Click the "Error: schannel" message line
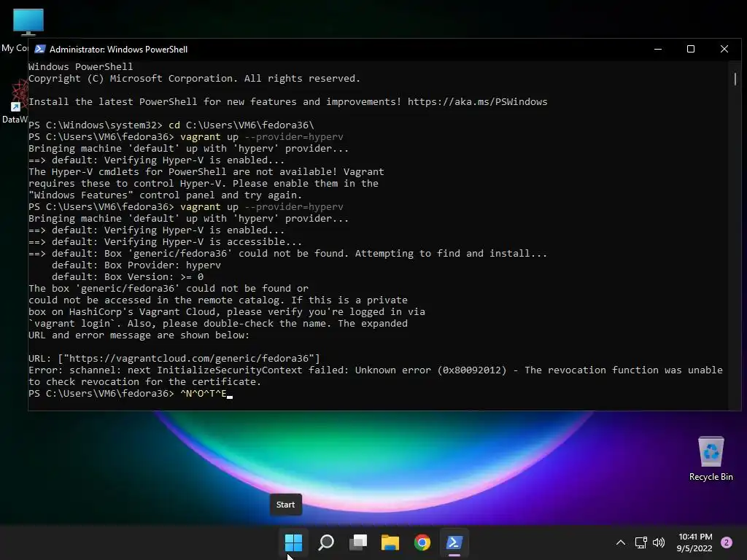 point(376,370)
